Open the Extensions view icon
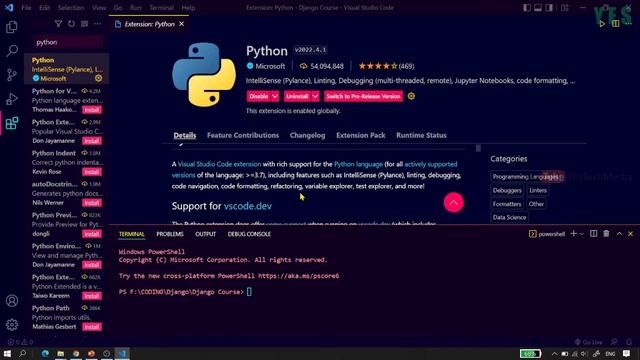Viewport: 640px width, 360px height. pos(11,123)
